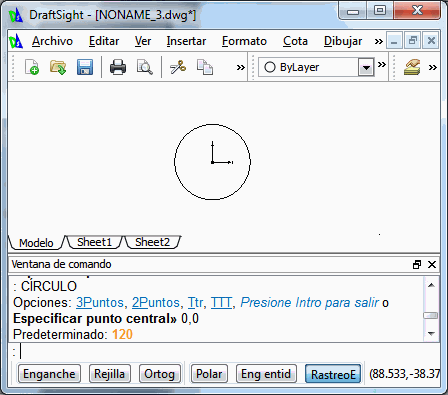This screenshot has height=395, width=448.
Task: Close the Ventana de comando panel
Action: point(432,264)
